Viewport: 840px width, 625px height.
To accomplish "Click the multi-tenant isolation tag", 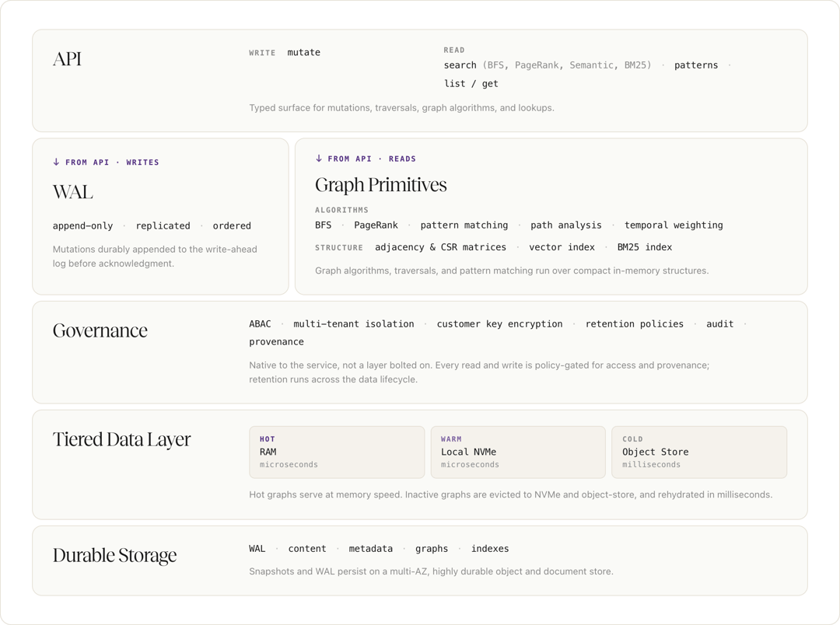I will tap(354, 324).
